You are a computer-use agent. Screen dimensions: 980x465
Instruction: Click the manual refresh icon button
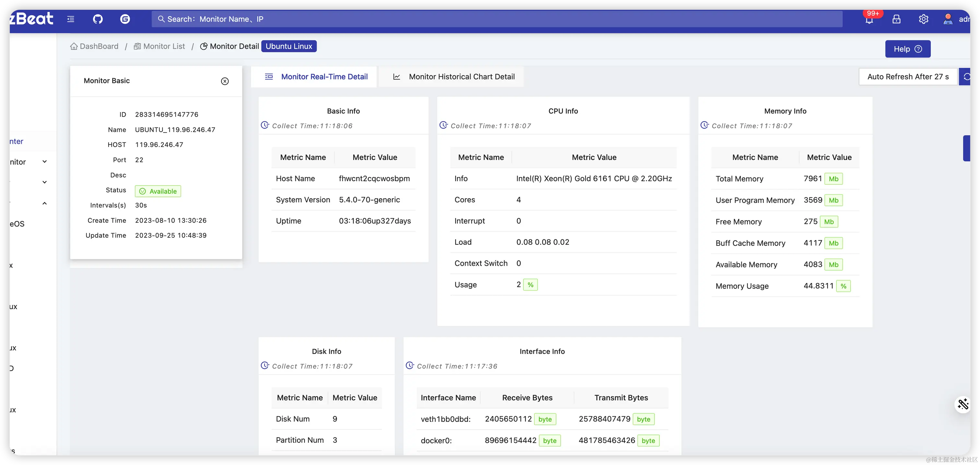click(x=966, y=77)
